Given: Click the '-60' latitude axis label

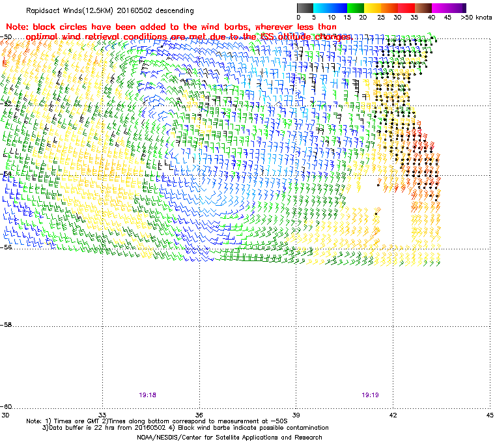Looking at the screenshot, I should click(6, 406).
